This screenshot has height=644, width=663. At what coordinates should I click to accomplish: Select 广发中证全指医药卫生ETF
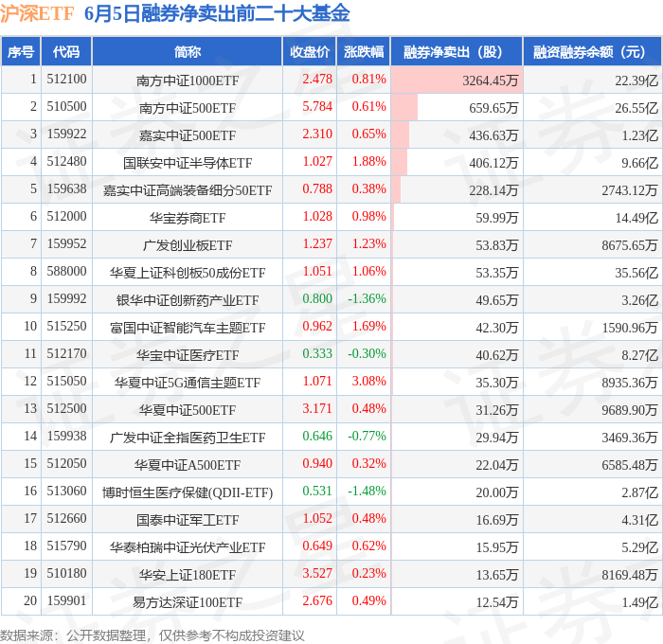coord(188,438)
